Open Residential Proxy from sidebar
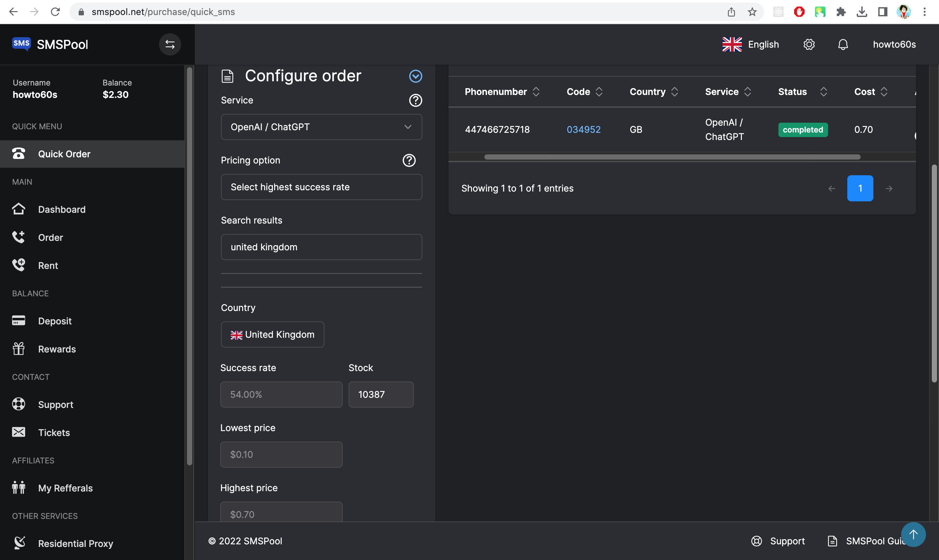Screen dimensions: 939x560 [75, 543]
